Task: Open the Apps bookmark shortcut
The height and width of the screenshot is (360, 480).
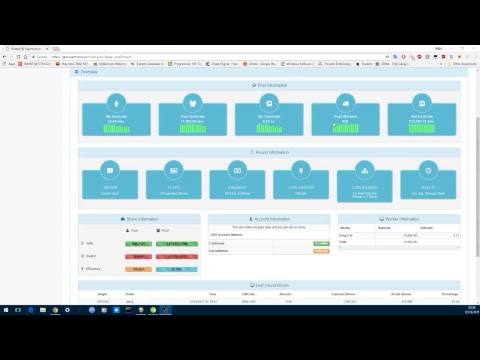Action: tap(9, 64)
